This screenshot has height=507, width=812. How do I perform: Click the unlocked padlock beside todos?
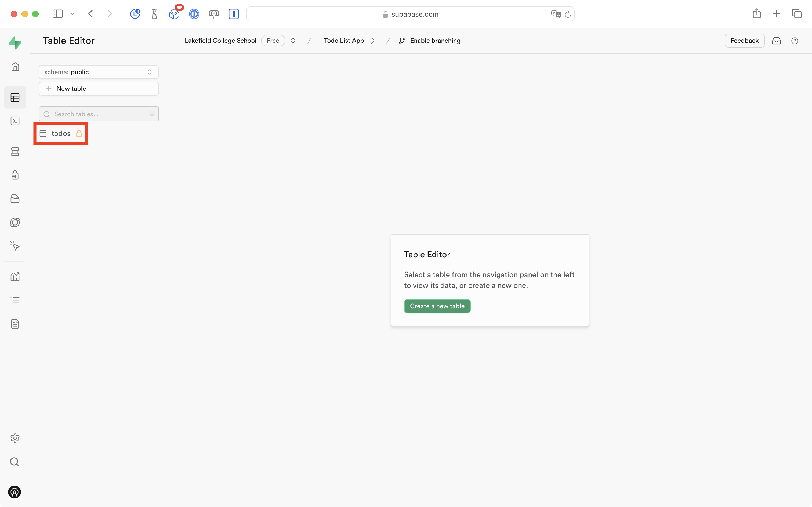click(x=79, y=133)
